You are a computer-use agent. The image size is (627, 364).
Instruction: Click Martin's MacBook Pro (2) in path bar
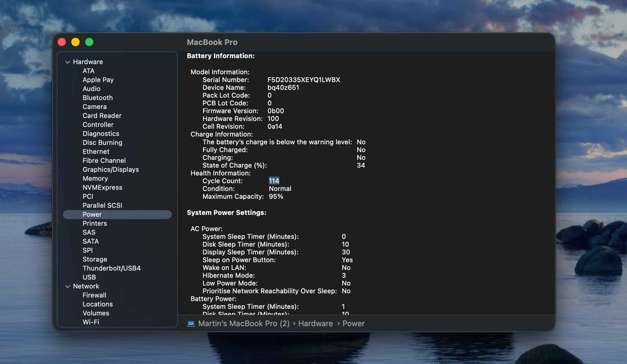[243, 324]
